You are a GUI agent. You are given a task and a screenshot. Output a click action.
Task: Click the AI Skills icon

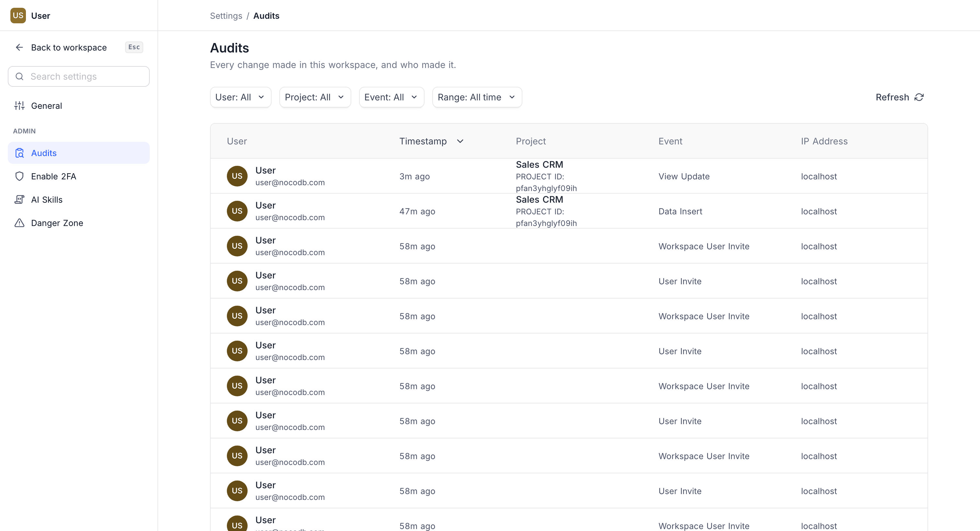pyautogui.click(x=19, y=199)
